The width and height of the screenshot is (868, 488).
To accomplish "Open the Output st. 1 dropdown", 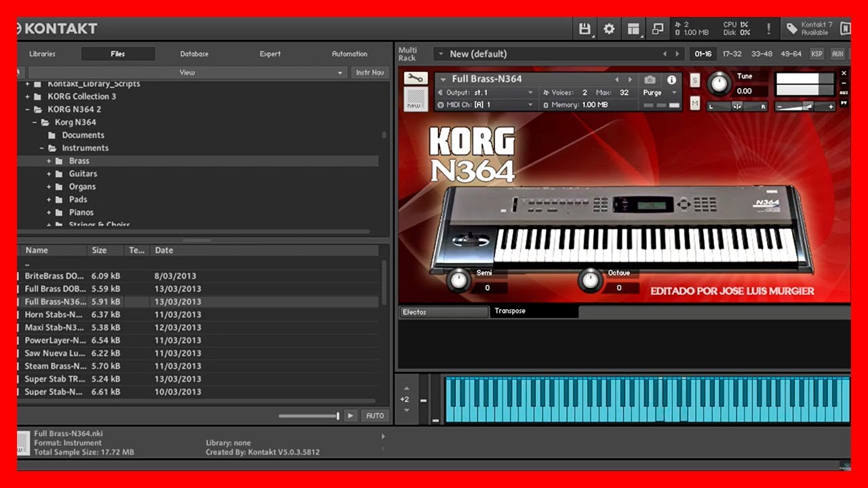I will click(x=486, y=93).
